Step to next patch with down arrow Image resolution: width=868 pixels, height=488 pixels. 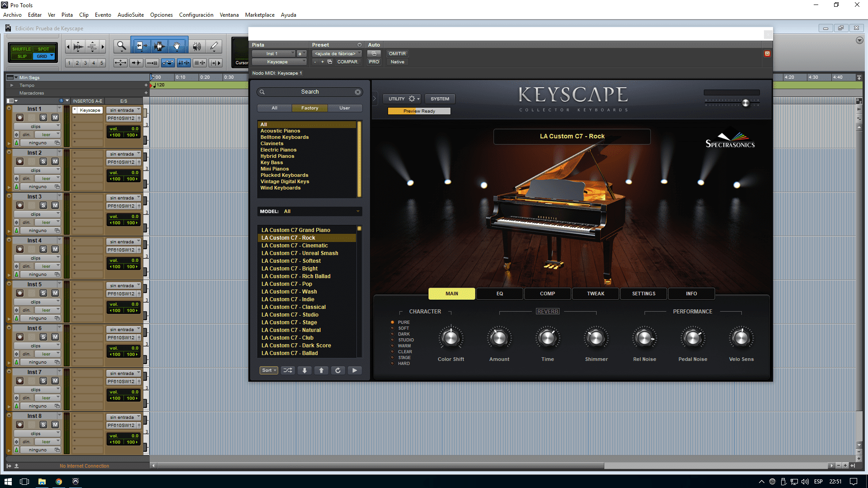tap(304, 370)
